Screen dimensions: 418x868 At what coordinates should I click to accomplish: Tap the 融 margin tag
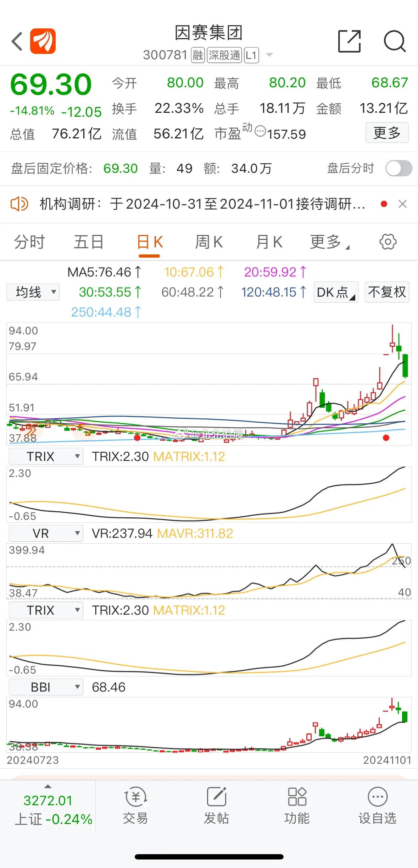click(x=198, y=55)
